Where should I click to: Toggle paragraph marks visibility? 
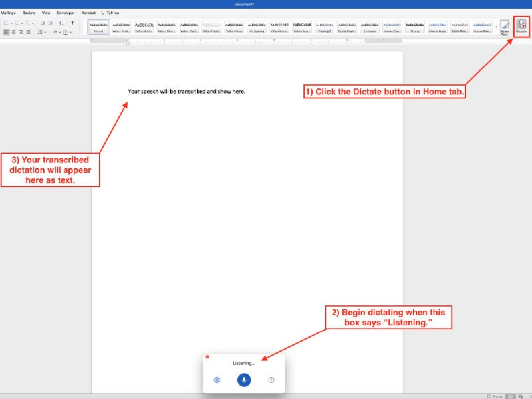73,23
